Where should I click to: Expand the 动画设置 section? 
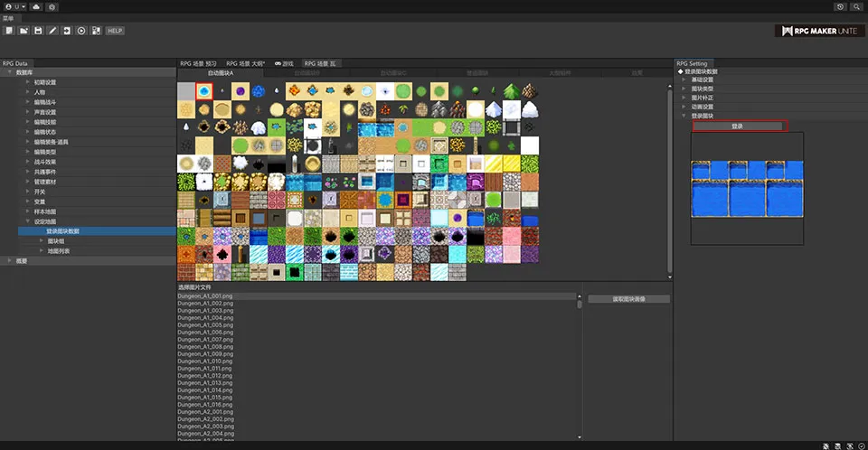[x=703, y=107]
